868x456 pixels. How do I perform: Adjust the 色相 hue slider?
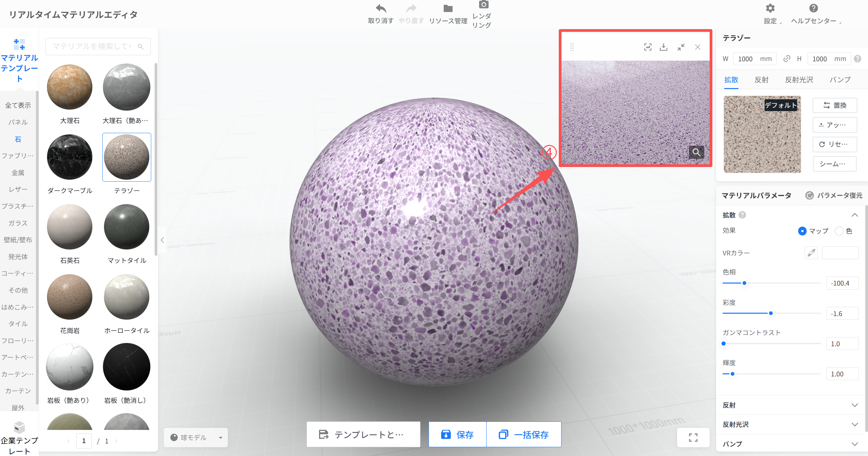coord(745,283)
